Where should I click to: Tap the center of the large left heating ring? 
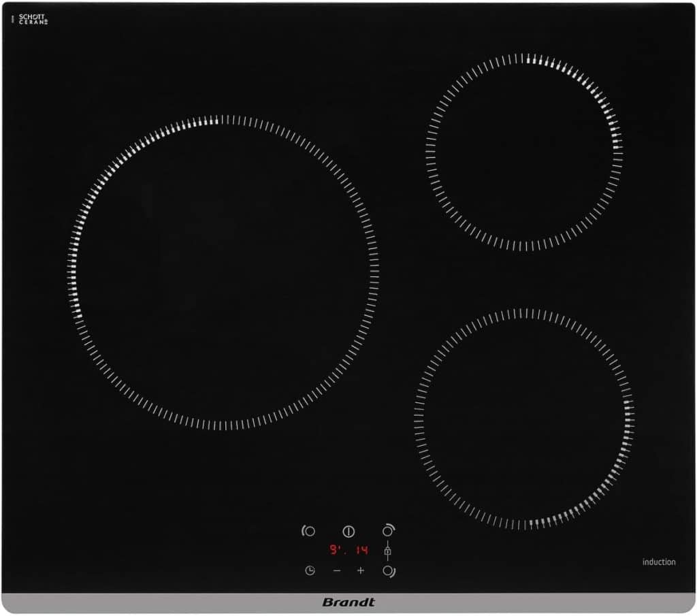[x=218, y=272]
